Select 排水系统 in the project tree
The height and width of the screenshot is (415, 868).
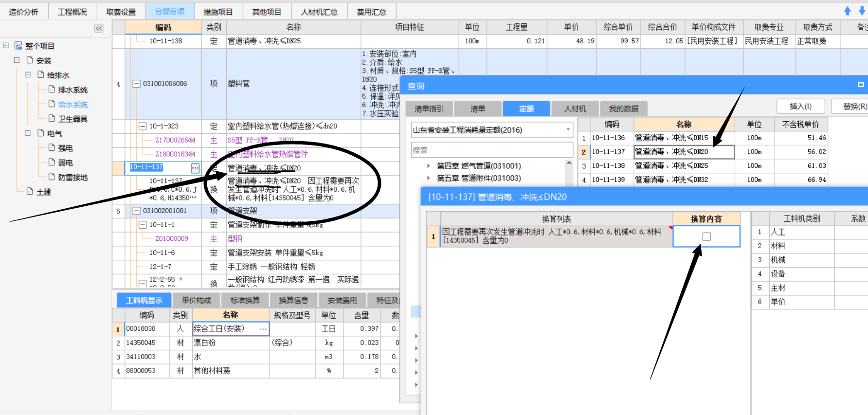click(72, 90)
